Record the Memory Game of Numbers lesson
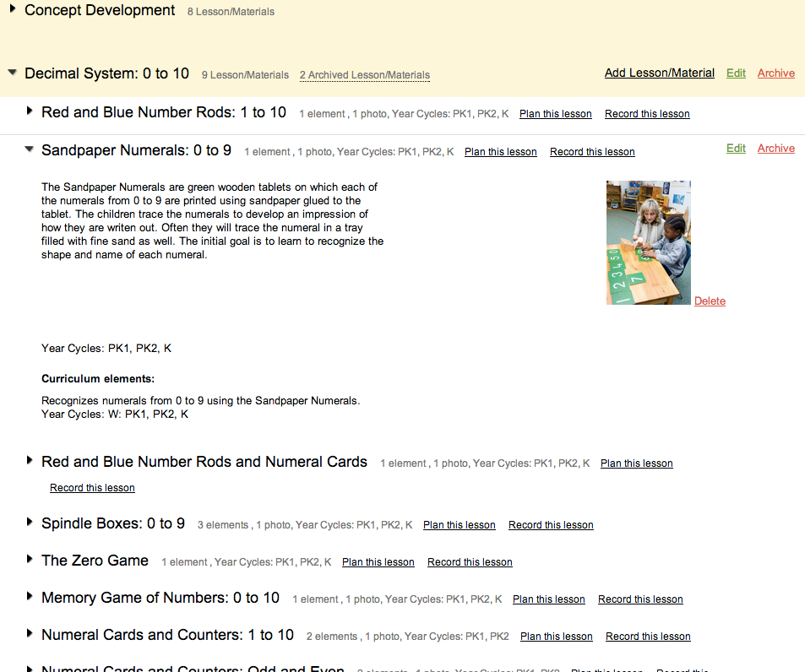This screenshot has width=805, height=672. pos(640,599)
